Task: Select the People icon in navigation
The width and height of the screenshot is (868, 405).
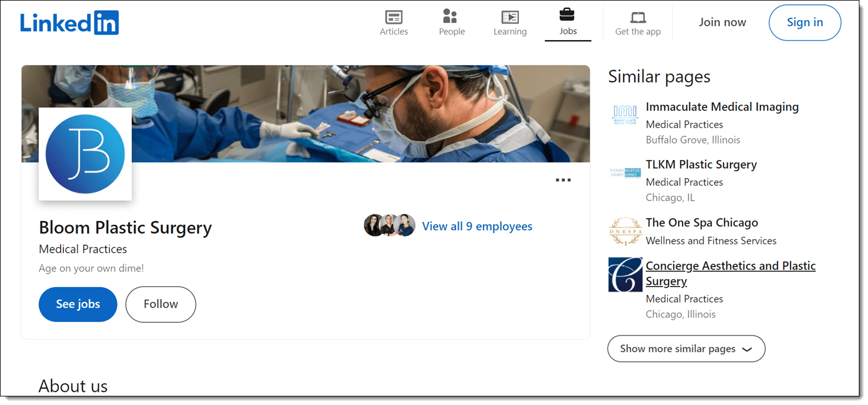Action: pyautogui.click(x=451, y=16)
